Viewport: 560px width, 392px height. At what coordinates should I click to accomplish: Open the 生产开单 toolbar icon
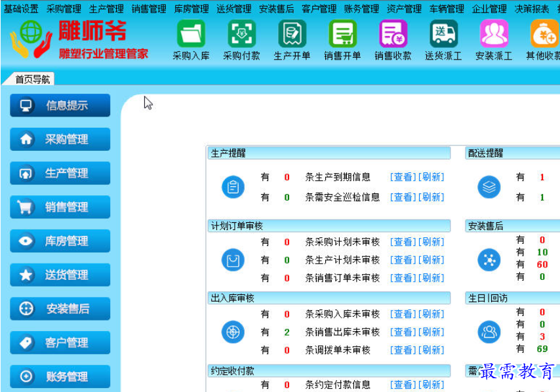292,34
